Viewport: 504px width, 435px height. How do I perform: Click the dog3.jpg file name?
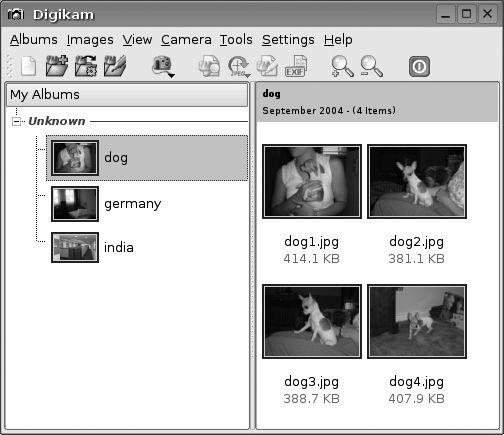click(311, 382)
